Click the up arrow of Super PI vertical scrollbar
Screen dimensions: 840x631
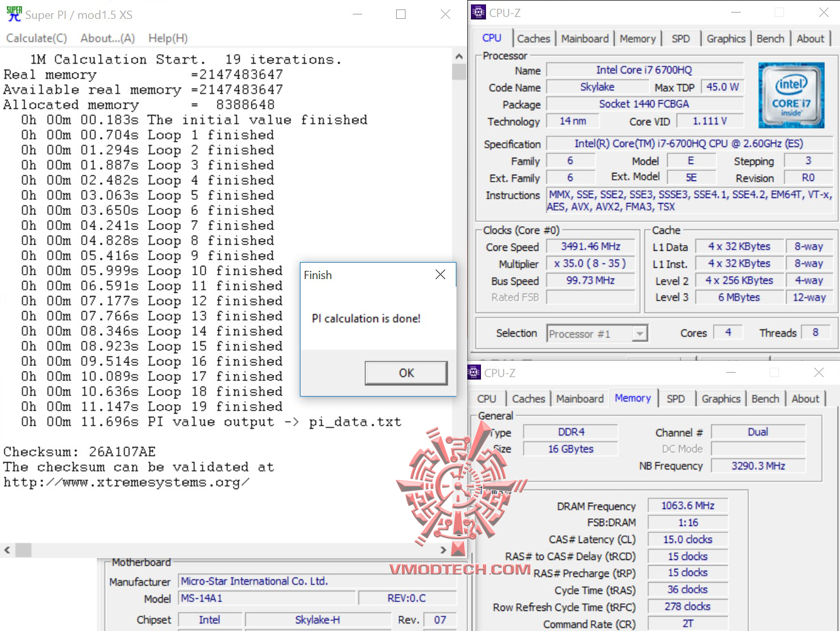(459, 56)
